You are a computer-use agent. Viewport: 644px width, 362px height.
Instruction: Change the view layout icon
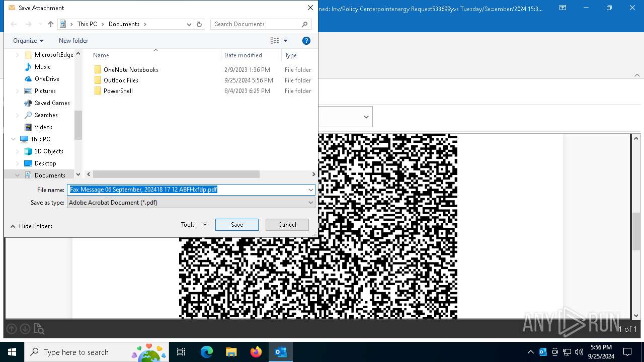tap(275, 41)
